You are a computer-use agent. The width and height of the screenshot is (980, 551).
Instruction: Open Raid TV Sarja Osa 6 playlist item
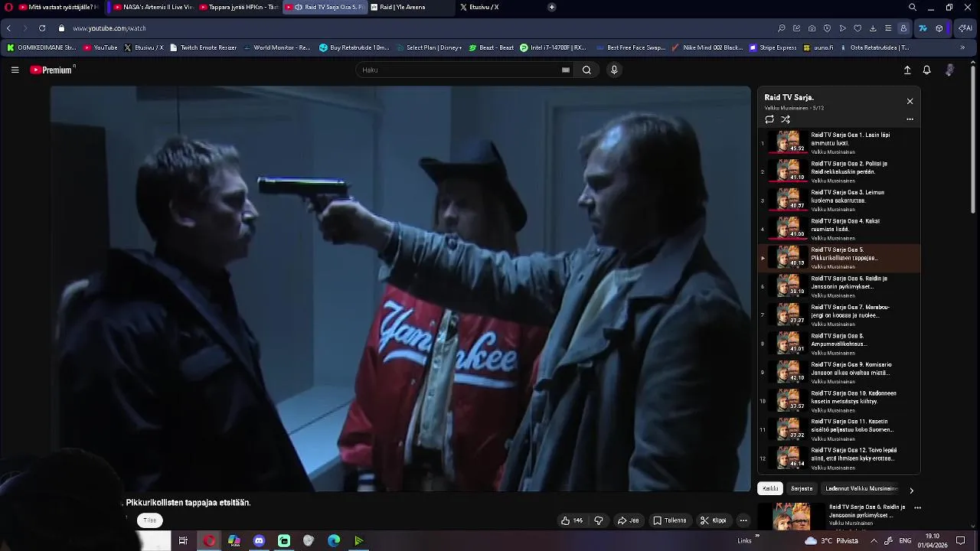839,286
